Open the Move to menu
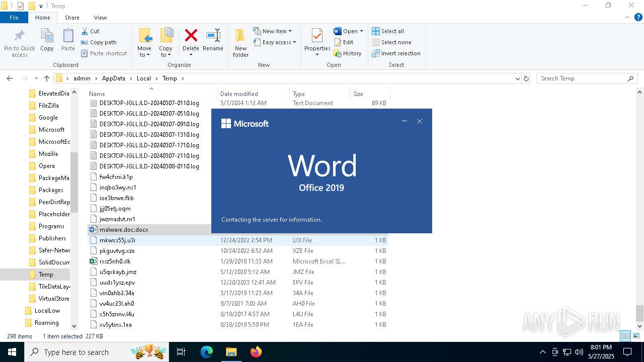 144,43
